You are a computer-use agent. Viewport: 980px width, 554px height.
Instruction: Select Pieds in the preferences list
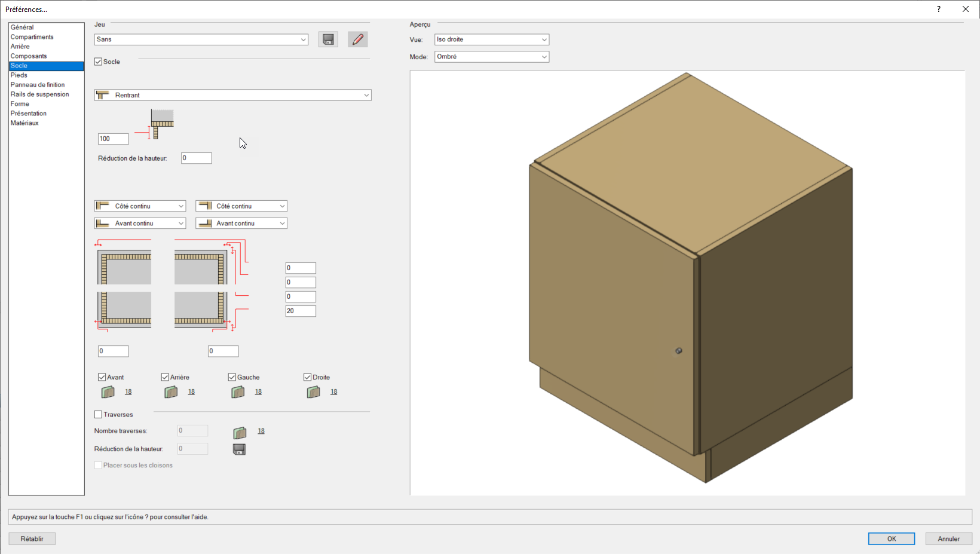click(19, 75)
